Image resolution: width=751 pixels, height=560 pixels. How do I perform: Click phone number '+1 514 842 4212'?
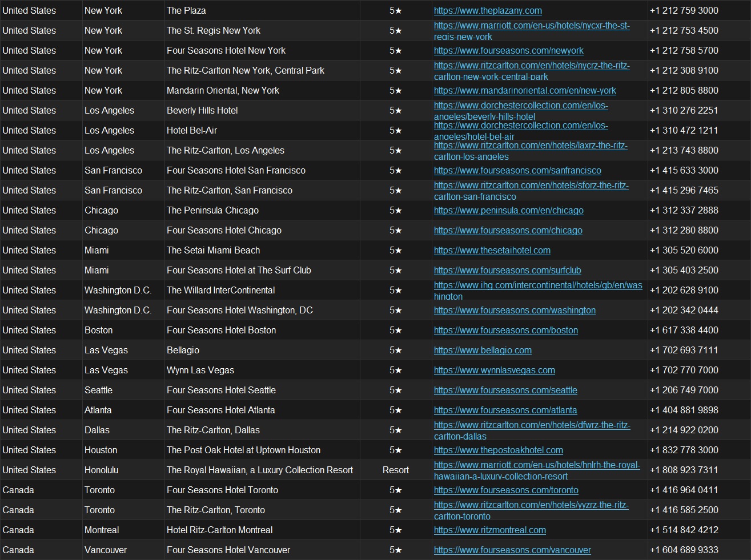click(x=684, y=530)
